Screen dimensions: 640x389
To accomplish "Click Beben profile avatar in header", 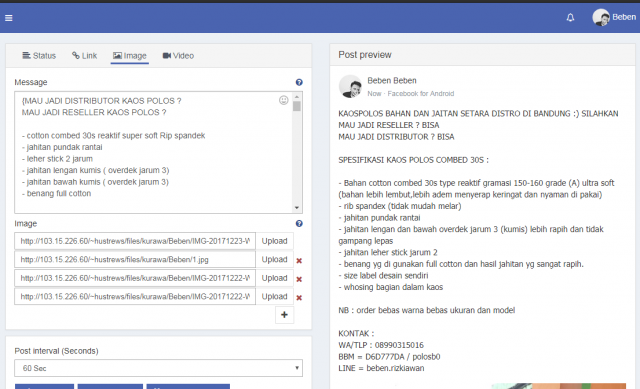I will 601,18.
